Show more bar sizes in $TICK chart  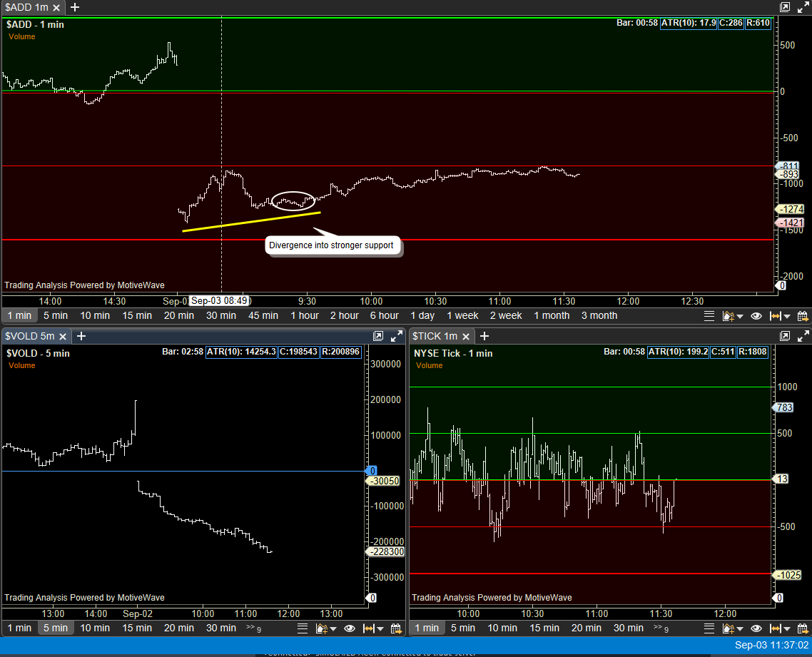pos(661,628)
